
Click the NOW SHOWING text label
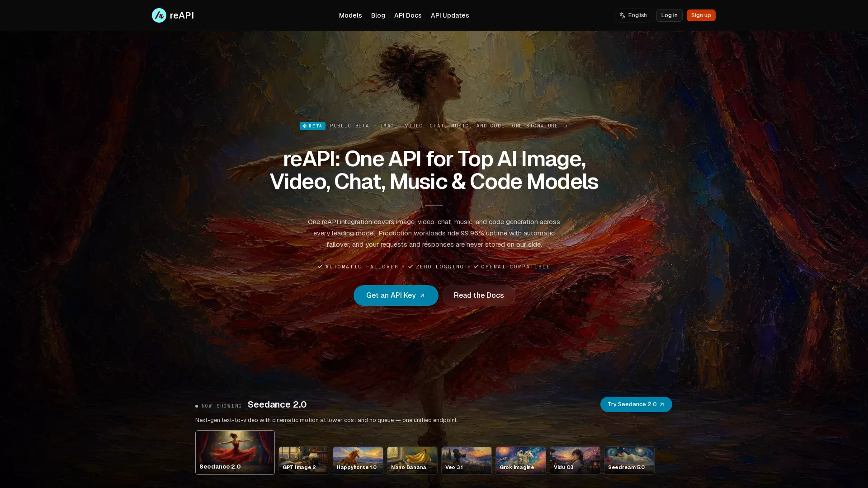pos(222,406)
